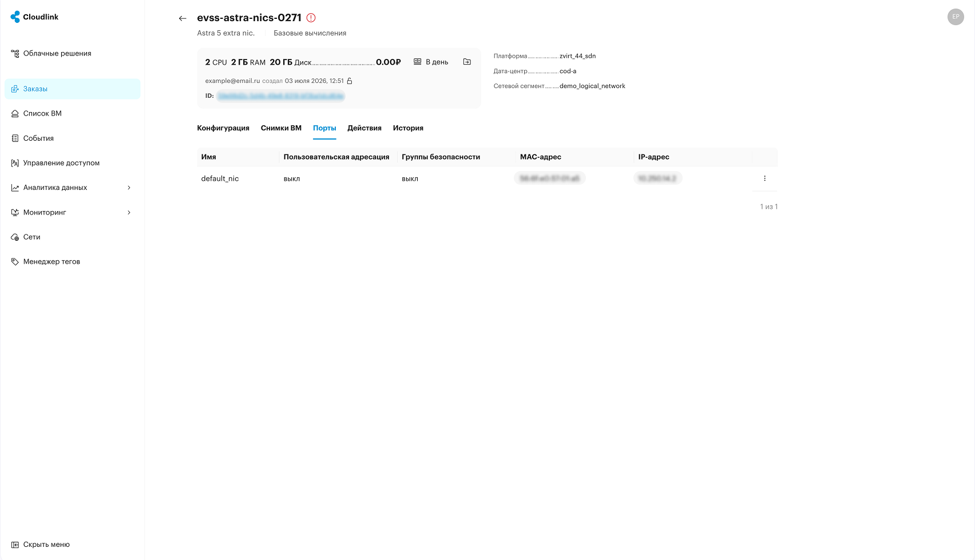The image size is (975, 560).
Task: Click the Astra 5 extra nic. subtitle
Action: coord(226,33)
